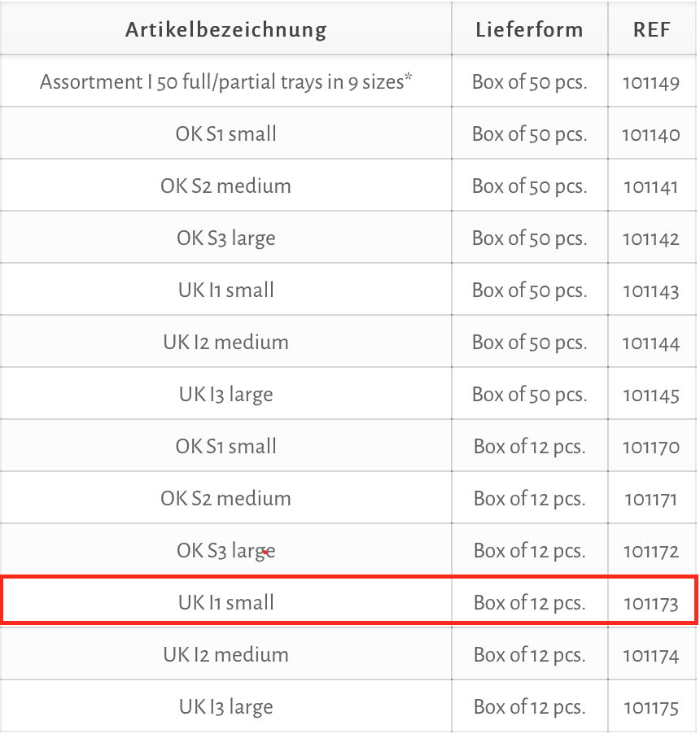700x734 pixels.
Task: Click REF number 101144
Action: click(x=651, y=343)
